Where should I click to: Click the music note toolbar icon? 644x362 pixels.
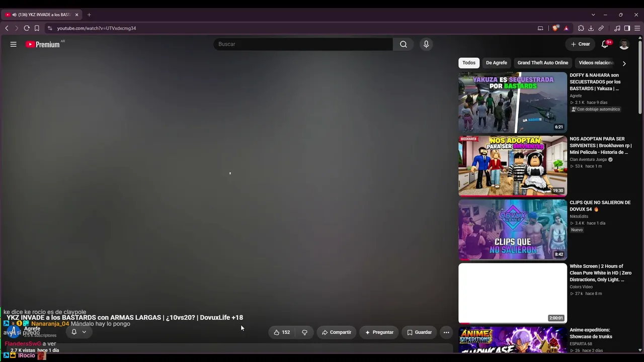click(x=617, y=28)
